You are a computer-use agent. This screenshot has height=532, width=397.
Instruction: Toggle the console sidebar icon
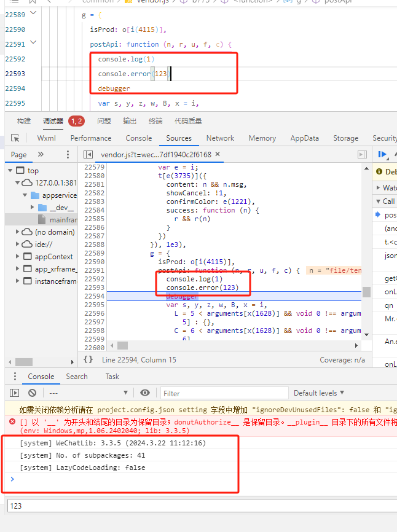point(14,393)
